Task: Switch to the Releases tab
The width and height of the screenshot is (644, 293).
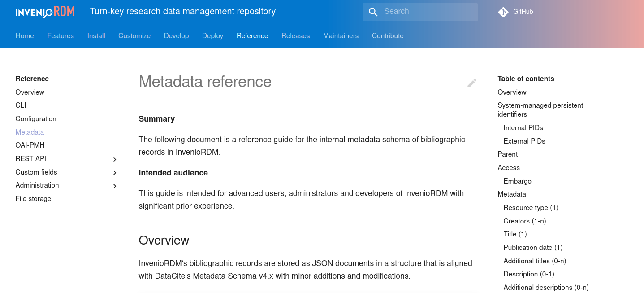Action: [x=295, y=36]
